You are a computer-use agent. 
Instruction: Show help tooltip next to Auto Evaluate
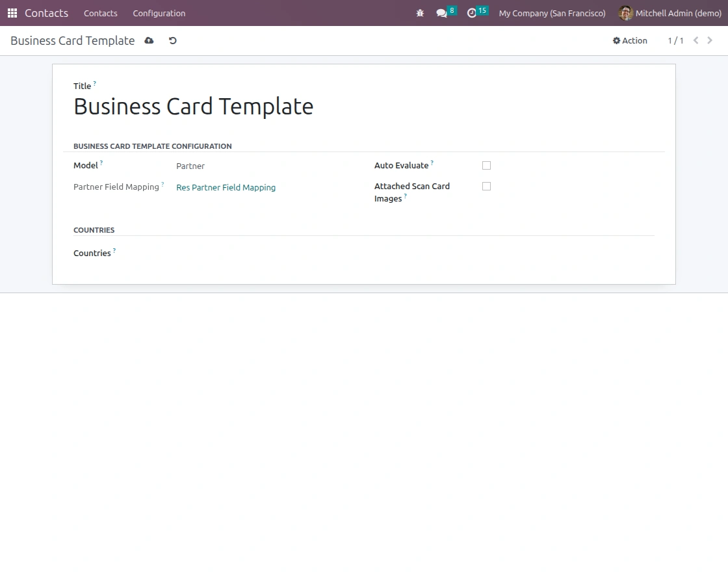(x=432, y=162)
